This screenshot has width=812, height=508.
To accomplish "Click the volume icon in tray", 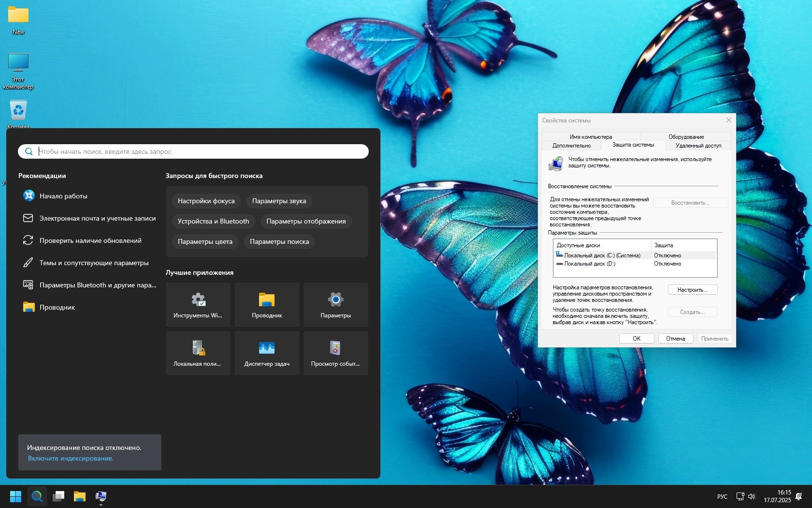I will click(752, 496).
